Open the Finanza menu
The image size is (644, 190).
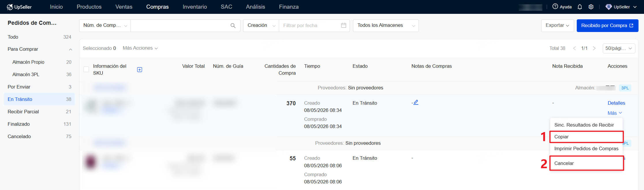pyautogui.click(x=289, y=7)
